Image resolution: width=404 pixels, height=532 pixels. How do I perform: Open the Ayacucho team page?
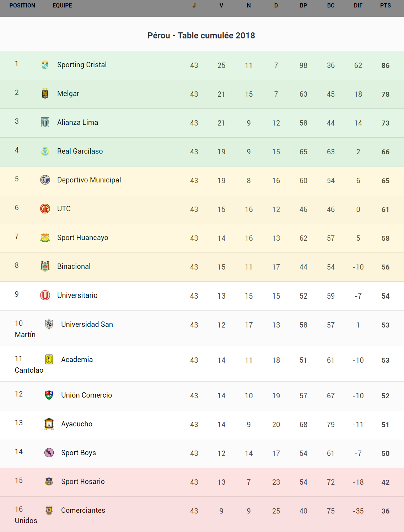[x=76, y=424]
